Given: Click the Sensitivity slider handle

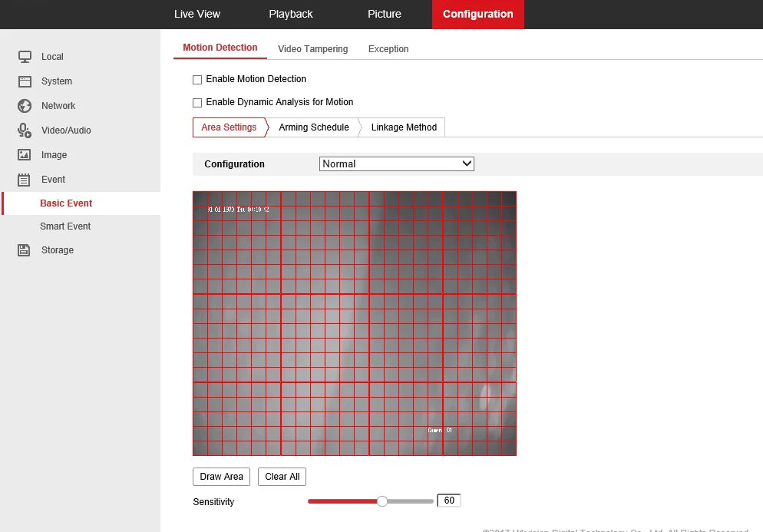Looking at the screenshot, I should tap(382, 501).
